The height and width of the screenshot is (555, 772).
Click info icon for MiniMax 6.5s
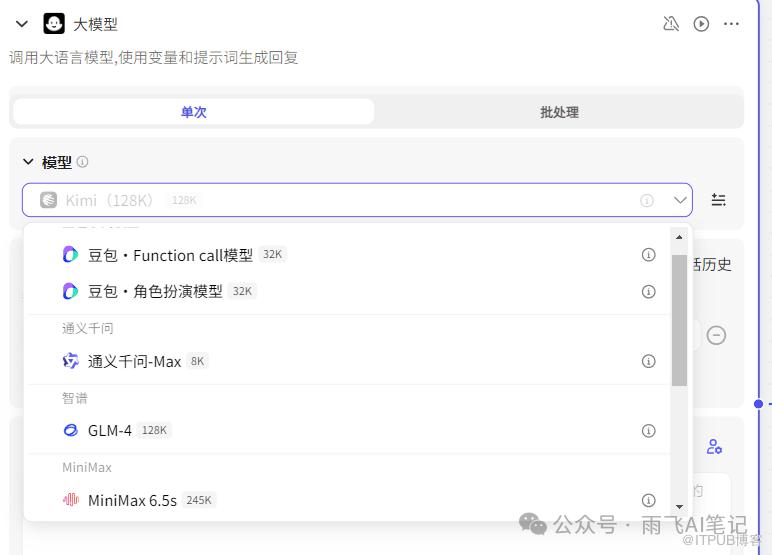pyautogui.click(x=648, y=500)
